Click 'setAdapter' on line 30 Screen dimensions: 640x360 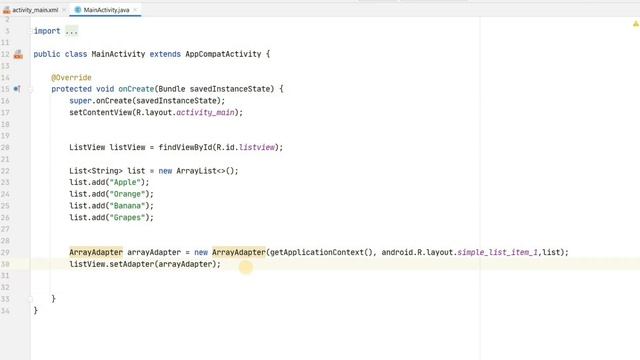[131, 264]
